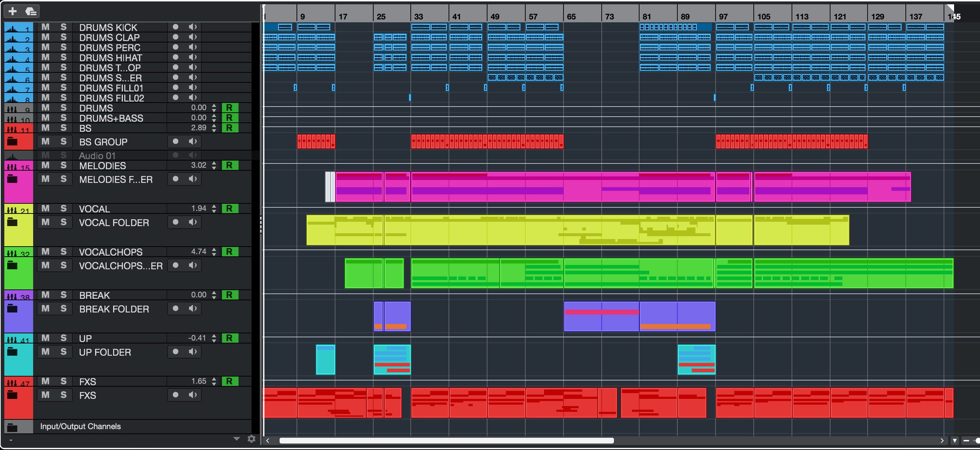Enable monitor speaker on DRUMS KICK track
The image size is (980, 450).
pos(193,27)
